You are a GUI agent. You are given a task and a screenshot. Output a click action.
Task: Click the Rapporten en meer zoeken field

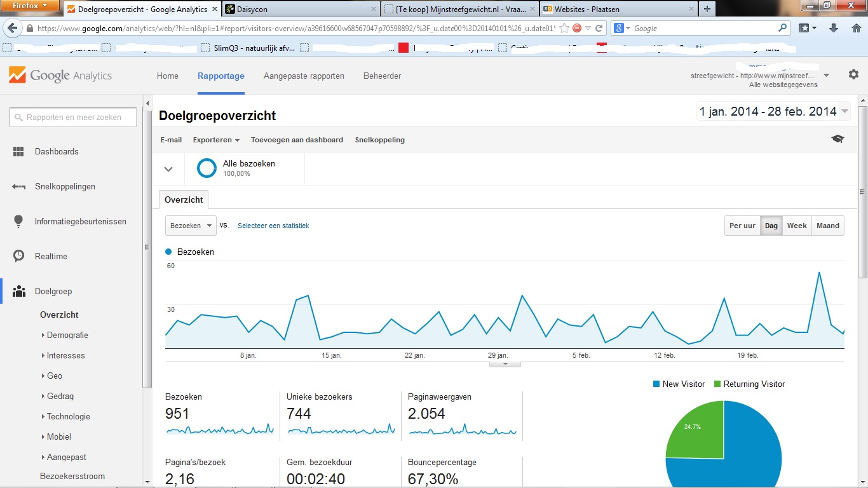tap(74, 118)
